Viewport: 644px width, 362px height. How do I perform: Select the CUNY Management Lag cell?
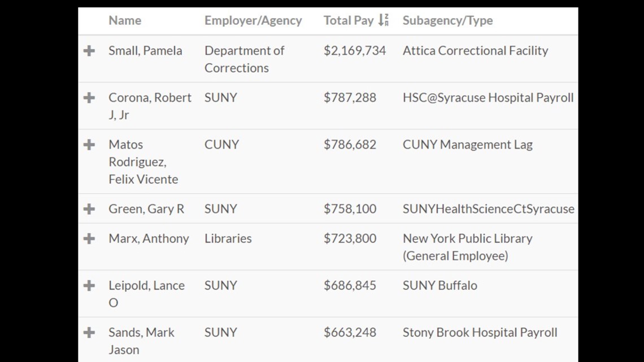coord(467,145)
